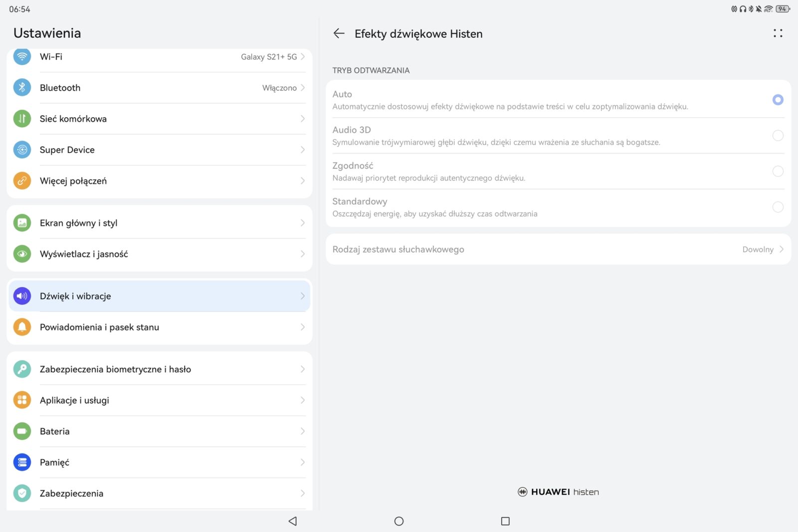Screen dimensions: 798x532
Task: Tap the back arrow beside Efekty dźwiękowe Histen
Action: pyautogui.click(x=339, y=33)
